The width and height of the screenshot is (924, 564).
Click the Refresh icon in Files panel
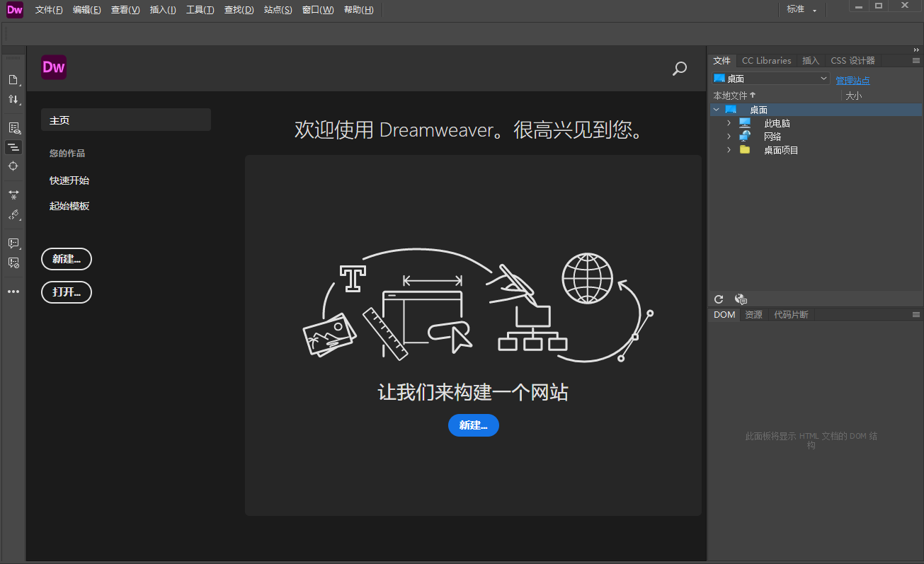pos(719,299)
